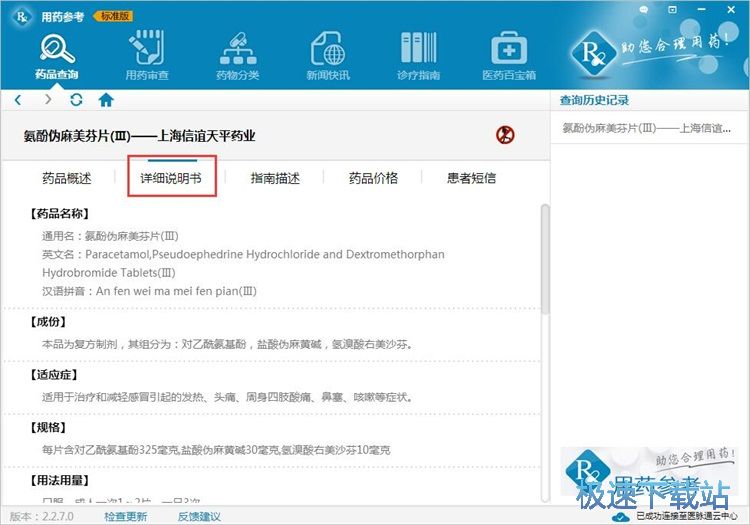Viewport: 750px width, 525px height.
Task: Open the window options button in title bar
Action: (673, 10)
